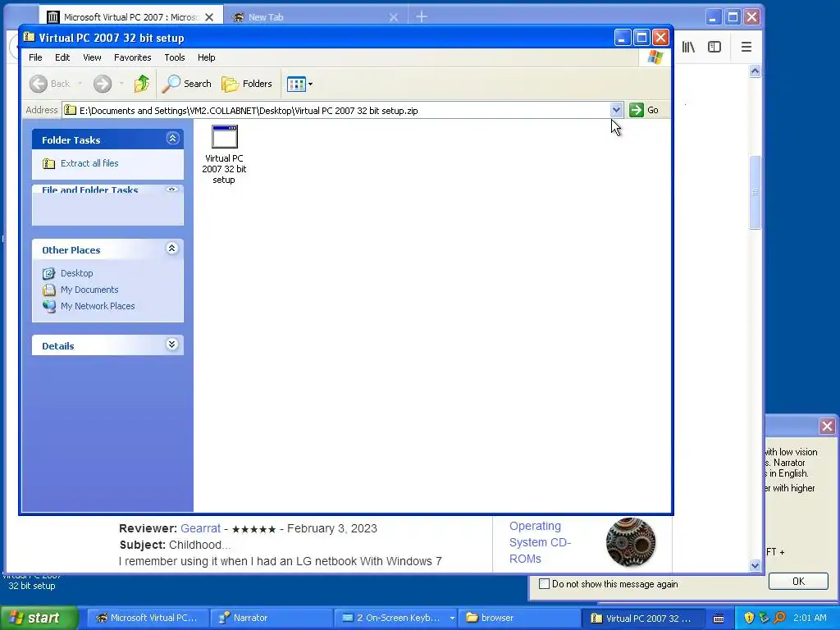Open a new browser tab with plus
Screen dimensions: 840x630
[422, 17]
